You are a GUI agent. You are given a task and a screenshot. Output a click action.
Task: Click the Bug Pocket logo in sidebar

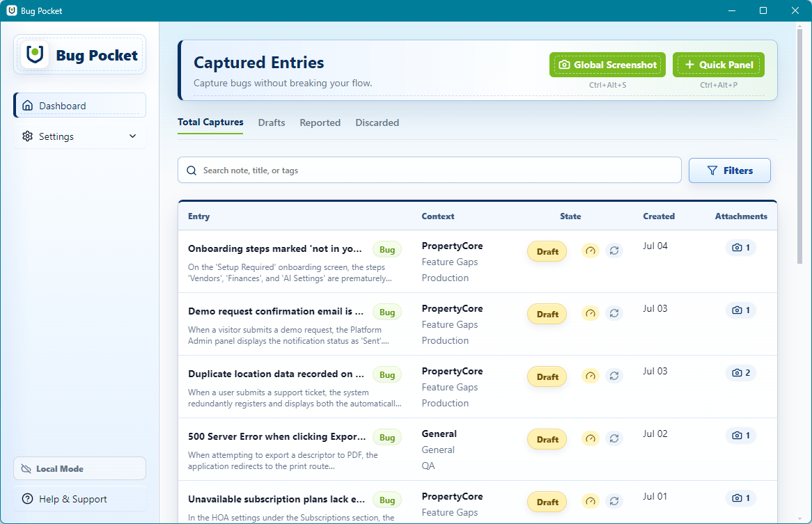(80, 54)
